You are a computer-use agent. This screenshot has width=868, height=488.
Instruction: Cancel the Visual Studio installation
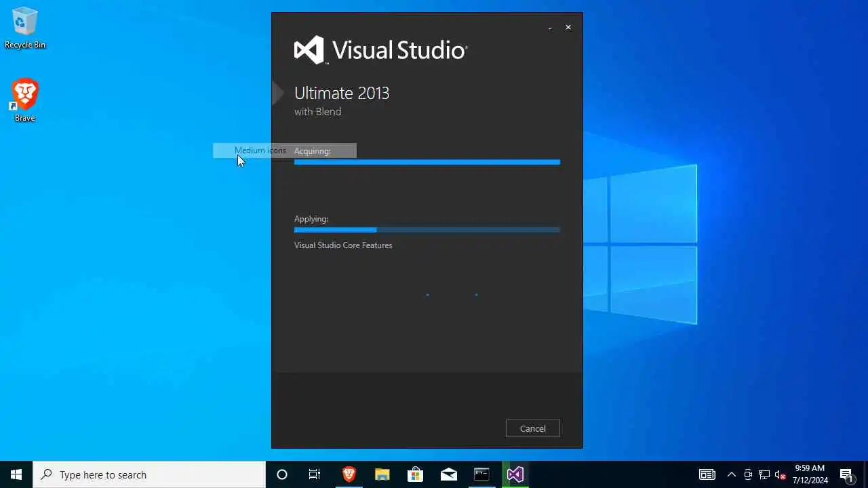tap(532, 428)
